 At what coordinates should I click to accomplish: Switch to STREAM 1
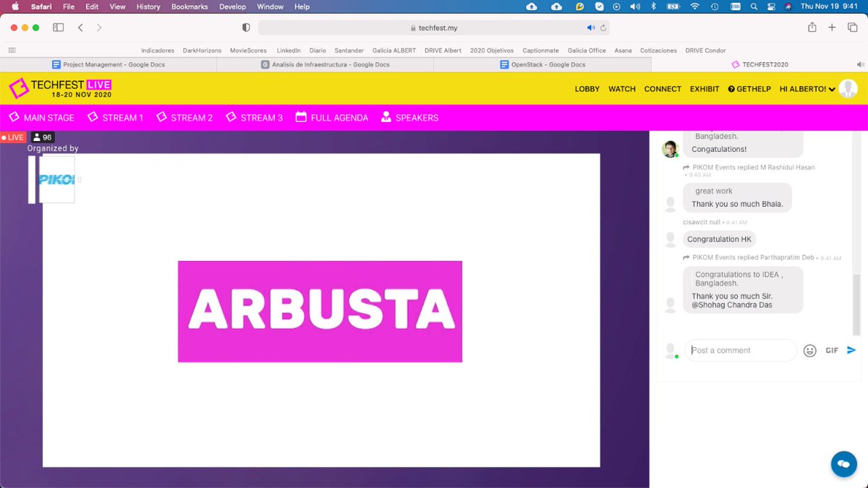pyautogui.click(x=116, y=117)
